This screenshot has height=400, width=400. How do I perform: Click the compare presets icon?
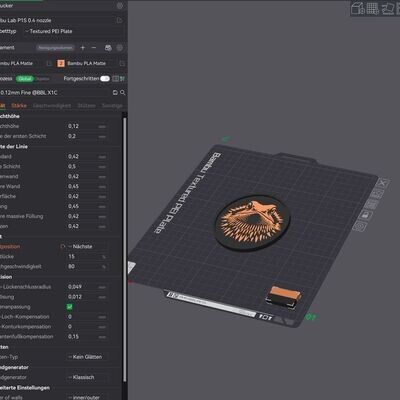pyautogui.click(x=115, y=79)
